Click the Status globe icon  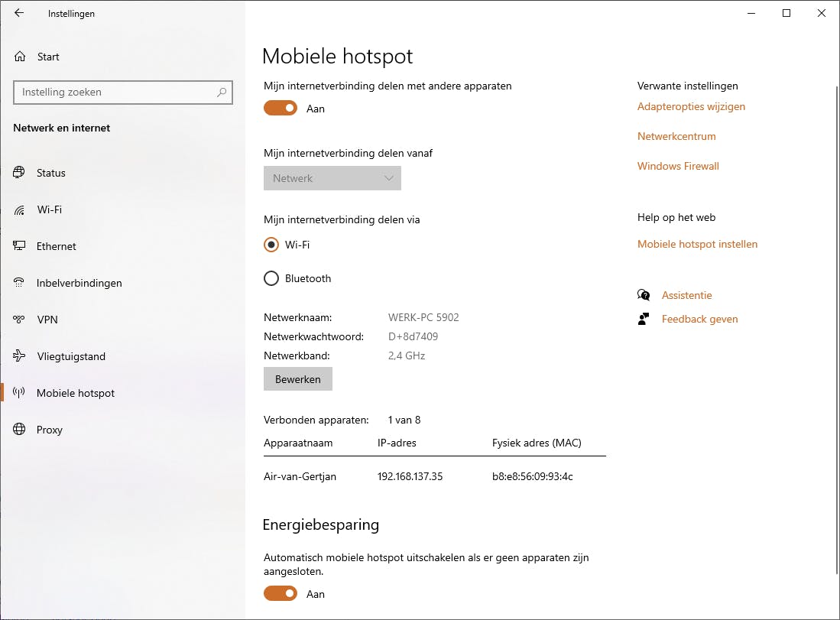click(x=19, y=173)
